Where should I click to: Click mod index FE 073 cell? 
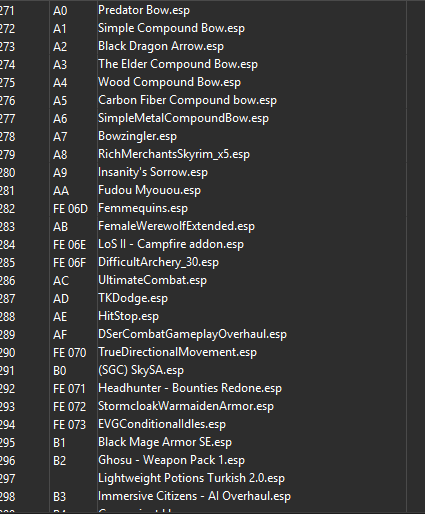click(70, 425)
